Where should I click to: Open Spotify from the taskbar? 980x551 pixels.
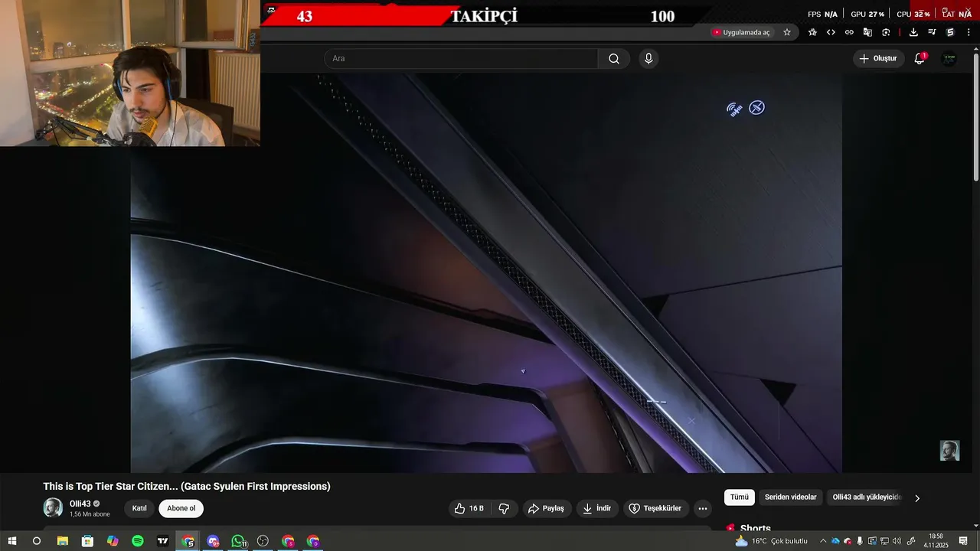pos(138,541)
